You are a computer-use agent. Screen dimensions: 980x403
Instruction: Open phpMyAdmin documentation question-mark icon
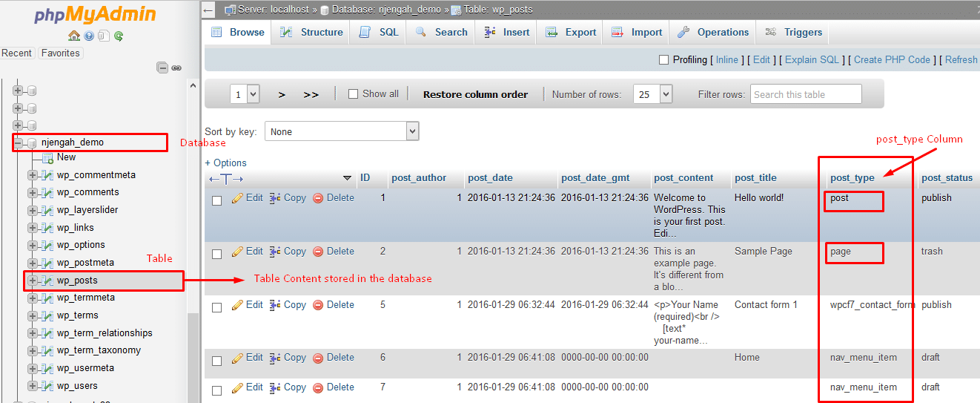click(89, 36)
